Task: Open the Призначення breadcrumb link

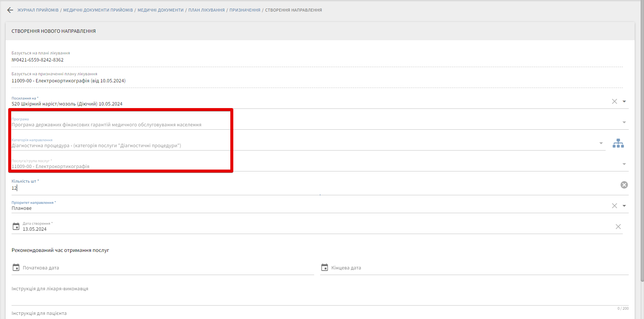Action: 245,10
